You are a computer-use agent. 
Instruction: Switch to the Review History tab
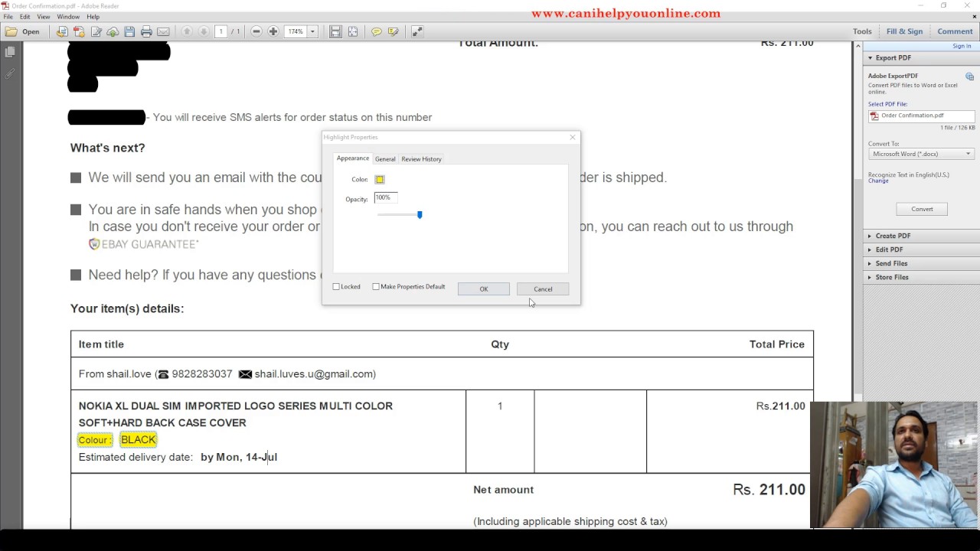421,159
